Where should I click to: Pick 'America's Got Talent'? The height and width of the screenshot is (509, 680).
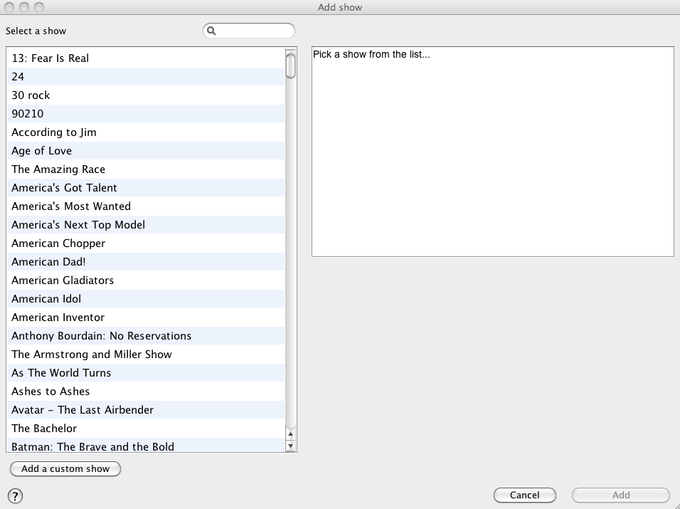146,188
